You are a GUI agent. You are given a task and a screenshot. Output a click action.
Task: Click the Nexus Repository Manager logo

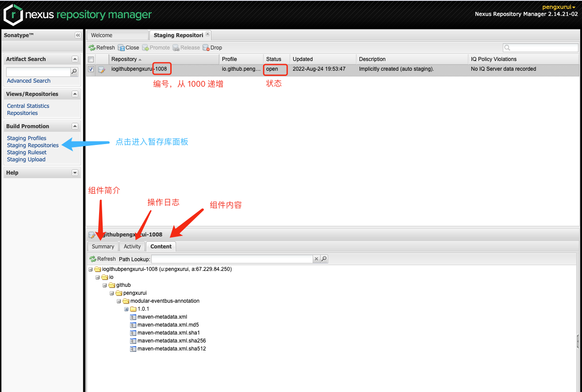[78, 15]
